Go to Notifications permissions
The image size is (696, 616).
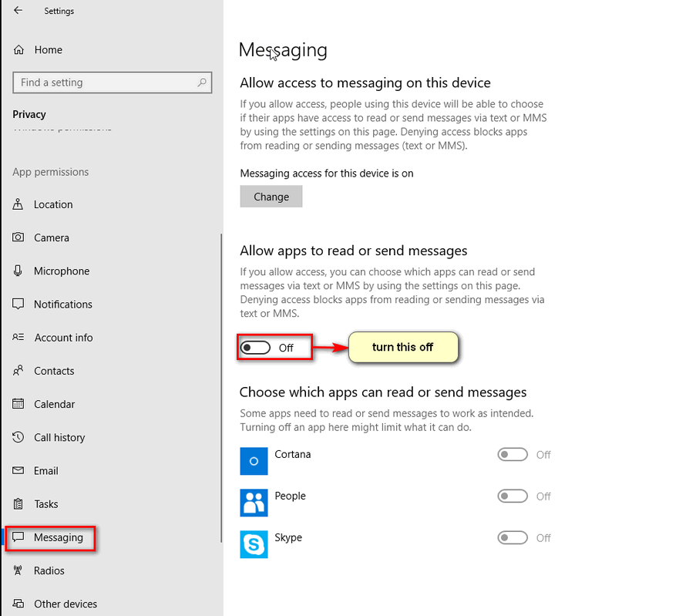coord(62,305)
